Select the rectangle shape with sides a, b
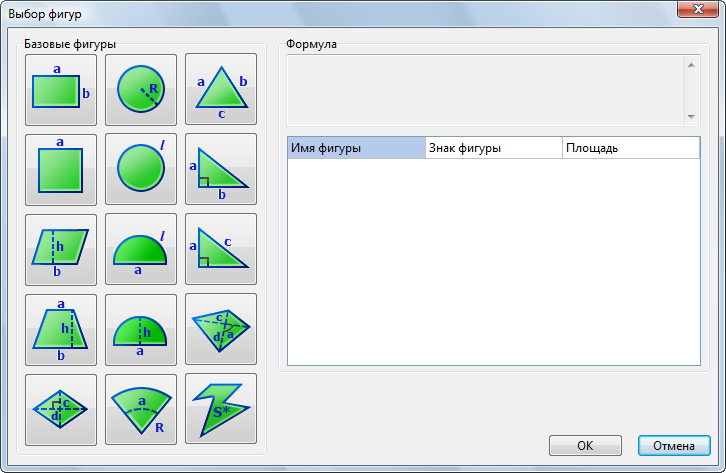 [61, 90]
